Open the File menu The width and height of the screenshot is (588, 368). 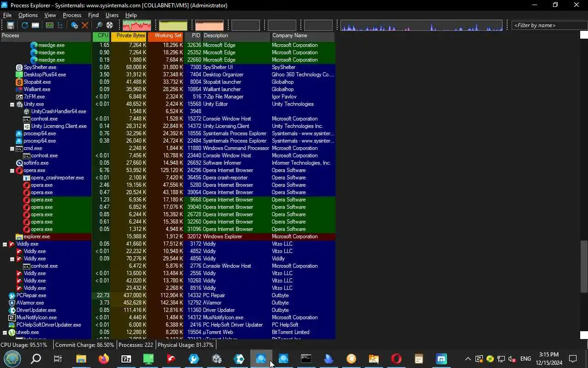point(7,15)
